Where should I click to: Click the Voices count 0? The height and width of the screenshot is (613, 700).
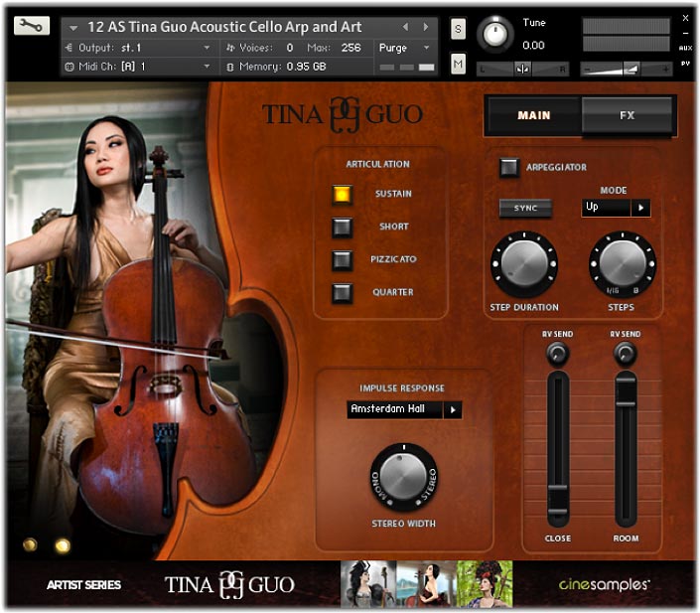coord(290,48)
